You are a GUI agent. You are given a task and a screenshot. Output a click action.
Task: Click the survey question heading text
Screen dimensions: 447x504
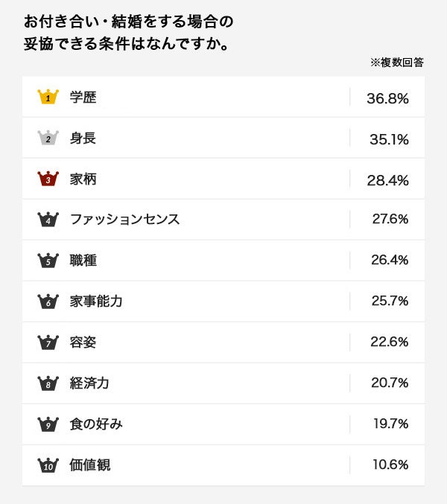pos(127,31)
